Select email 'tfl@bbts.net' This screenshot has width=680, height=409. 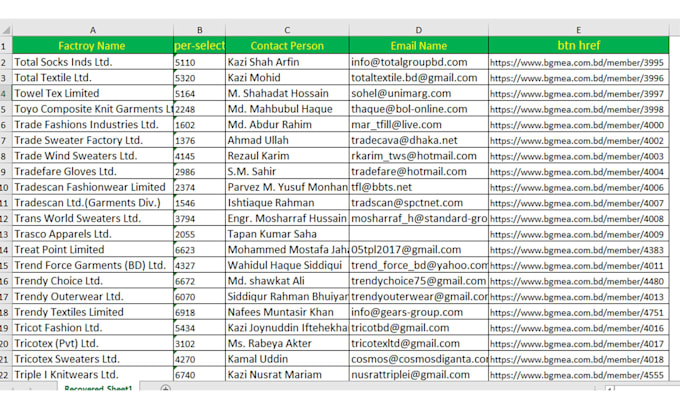418,187
